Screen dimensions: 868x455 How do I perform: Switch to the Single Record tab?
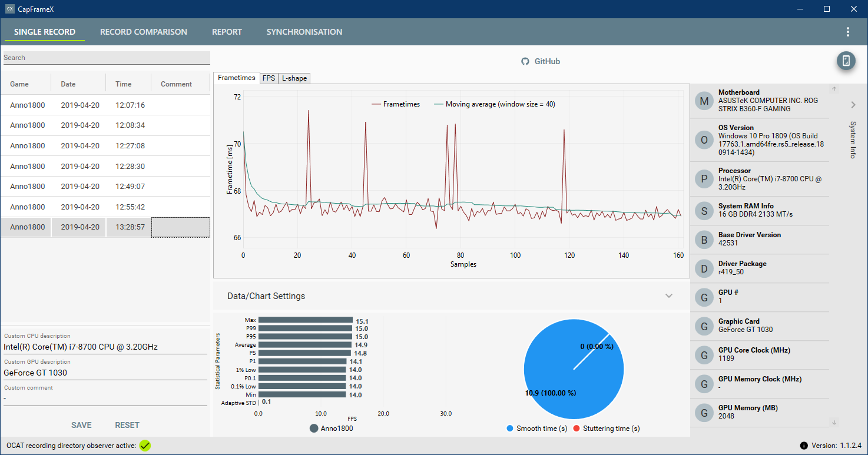coord(45,32)
